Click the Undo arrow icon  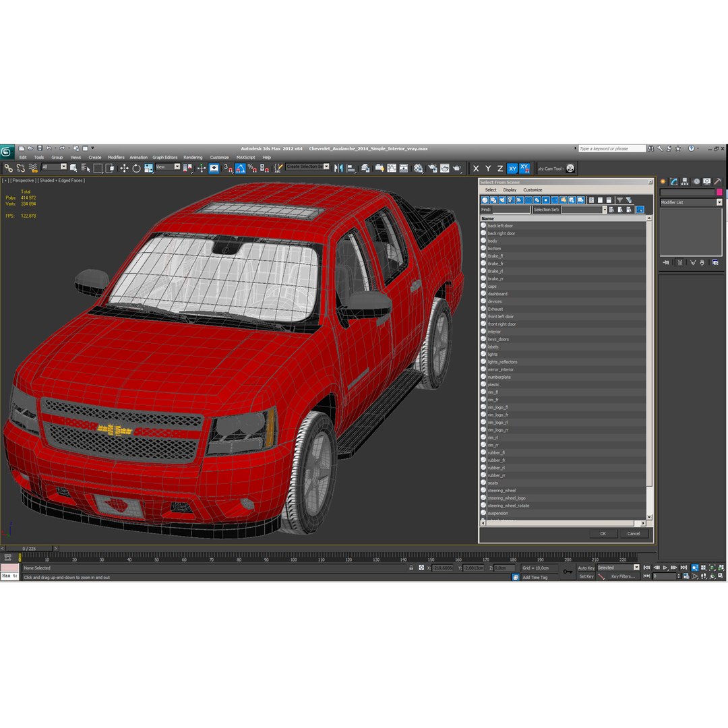pos(49,148)
